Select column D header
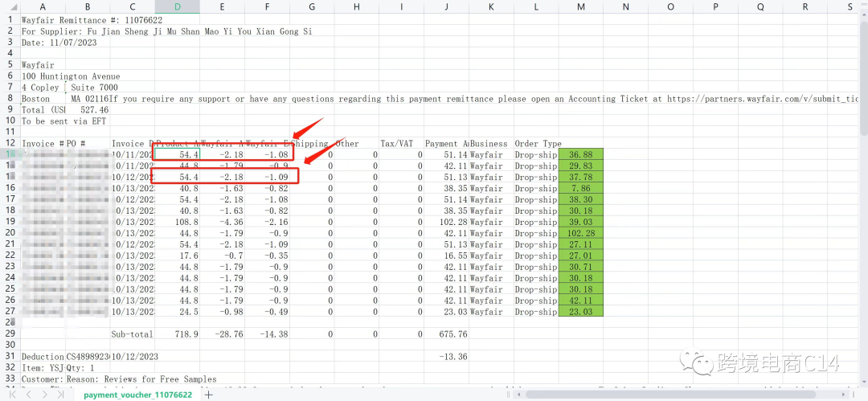Image resolution: width=868 pixels, height=401 pixels. click(177, 6)
